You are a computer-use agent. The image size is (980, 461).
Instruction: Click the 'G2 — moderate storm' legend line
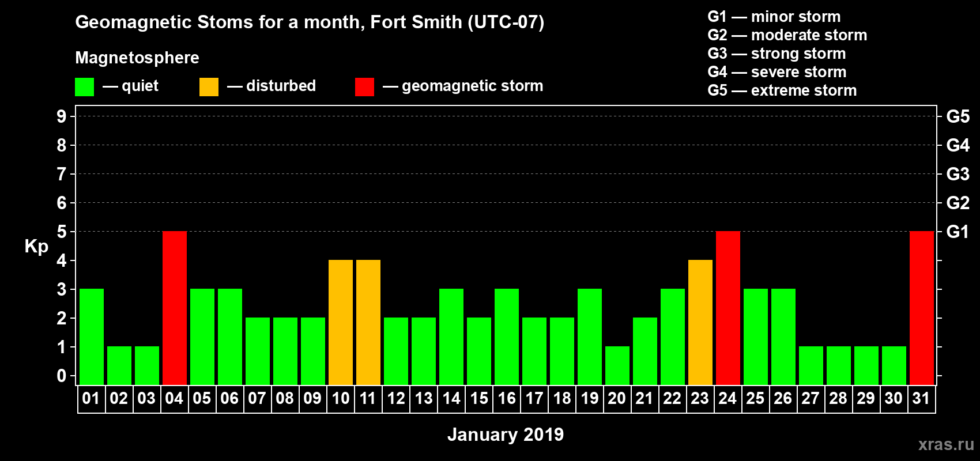(787, 35)
